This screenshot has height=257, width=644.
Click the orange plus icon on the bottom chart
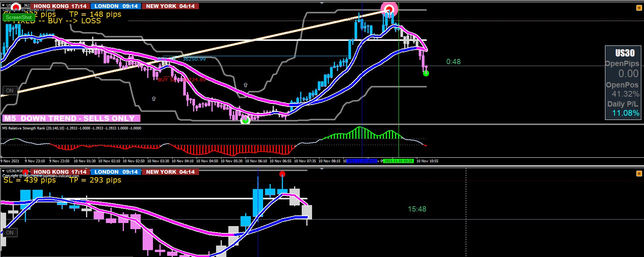coord(639,173)
